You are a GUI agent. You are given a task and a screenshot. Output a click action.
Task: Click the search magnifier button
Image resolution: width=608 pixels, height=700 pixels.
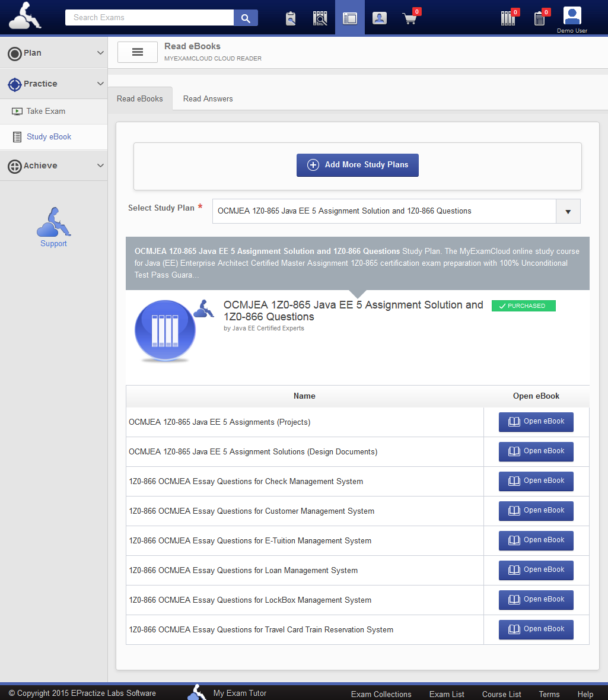(246, 18)
